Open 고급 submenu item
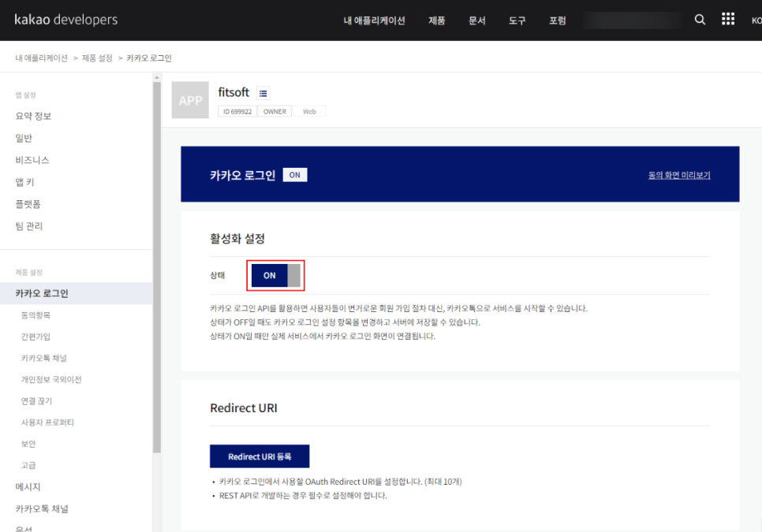 [x=28, y=465]
